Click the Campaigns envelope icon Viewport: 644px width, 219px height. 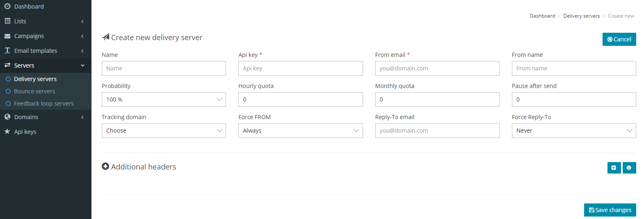click(x=7, y=36)
